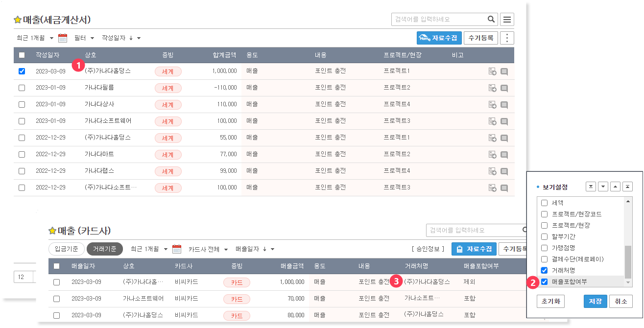
Task: Click the 보기설정 list scrollbar thumb
Action: point(628,261)
